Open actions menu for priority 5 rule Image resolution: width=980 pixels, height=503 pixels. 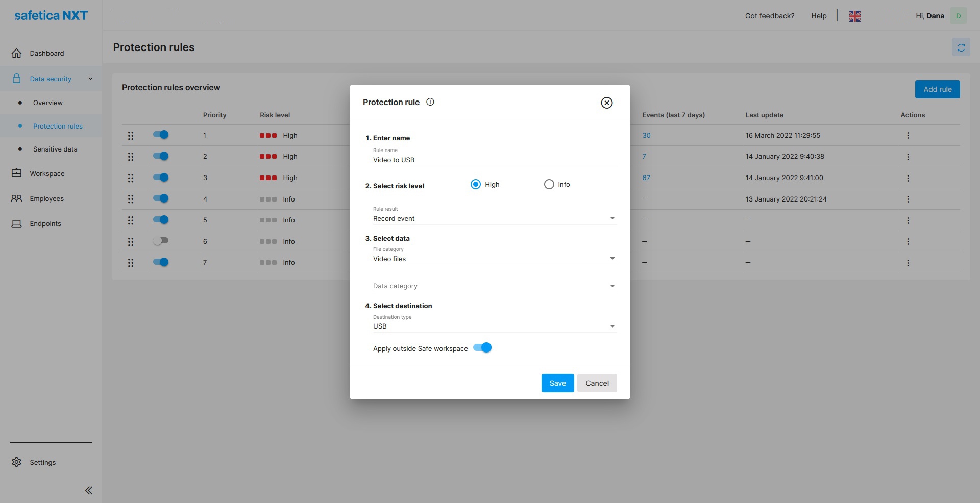tap(908, 221)
